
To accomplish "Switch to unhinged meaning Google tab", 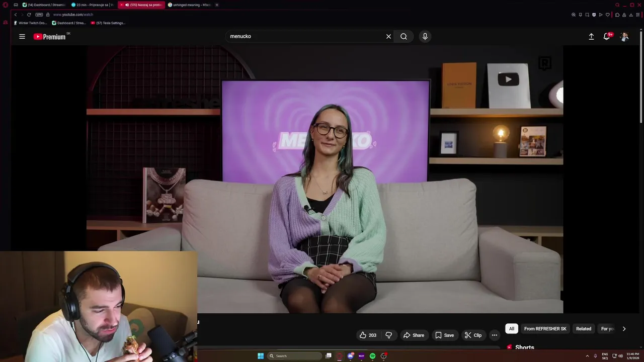I will pyautogui.click(x=189, y=5).
